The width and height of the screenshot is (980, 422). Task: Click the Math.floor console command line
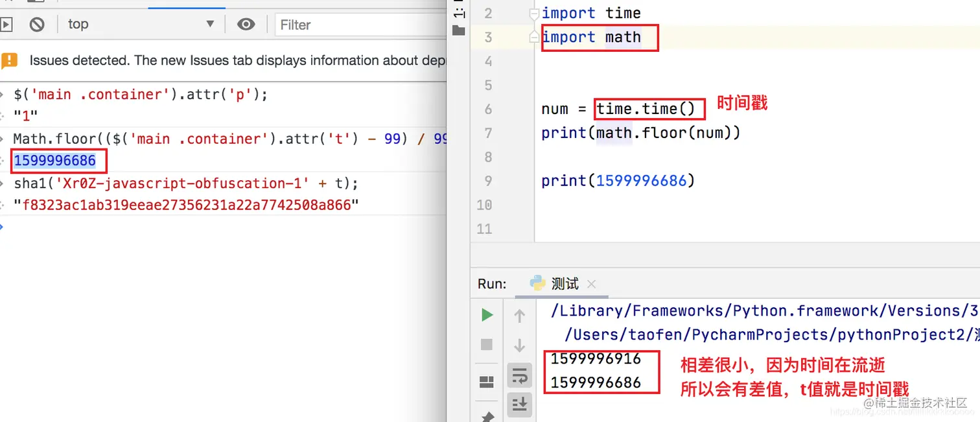tap(230, 139)
